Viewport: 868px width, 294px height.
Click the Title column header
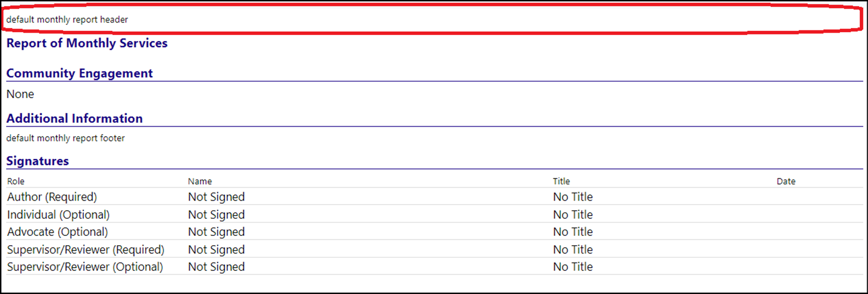[561, 182]
